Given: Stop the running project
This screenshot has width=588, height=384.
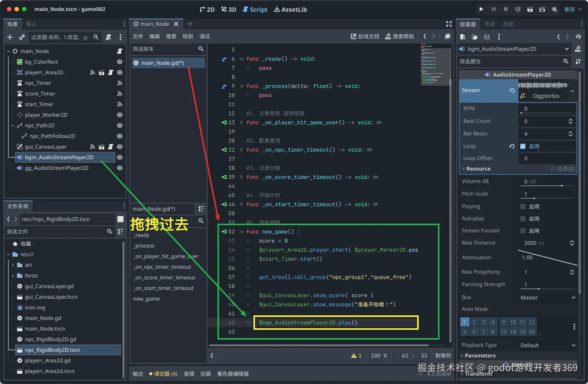Looking at the screenshot, I should point(505,9).
